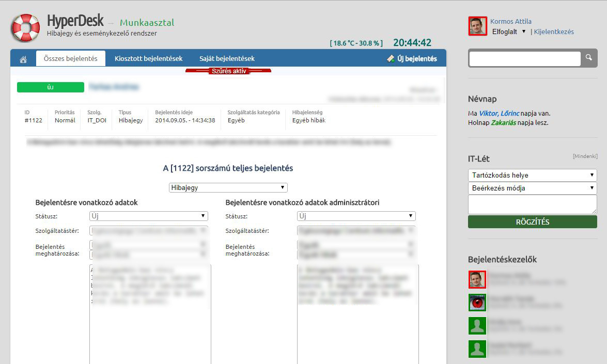Click the last green silhouette handler avatar
Image resolution: width=607 pixels, height=364 pixels.
pyautogui.click(x=477, y=349)
